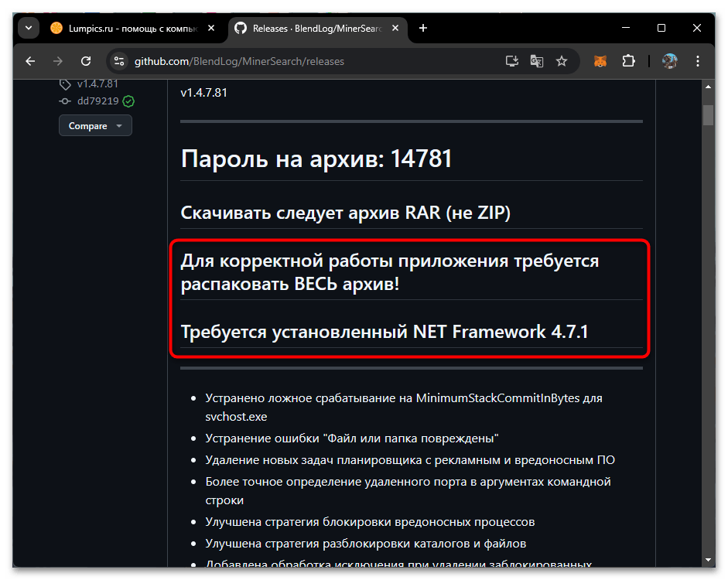Minimize the Chrome window
The width and height of the screenshot is (728, 580).
click(626, 28)
